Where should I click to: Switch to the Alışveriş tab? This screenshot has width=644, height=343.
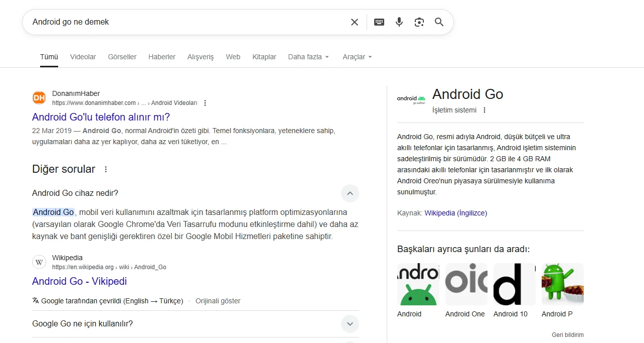pos(201,57)
